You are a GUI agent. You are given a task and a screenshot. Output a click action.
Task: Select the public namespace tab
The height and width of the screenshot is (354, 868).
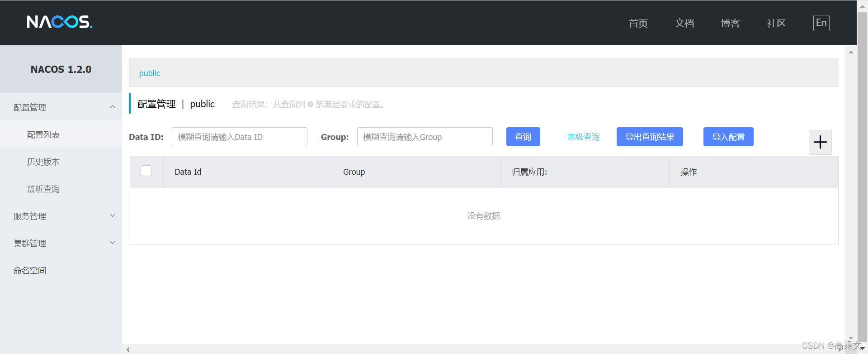tap(150, 73)
